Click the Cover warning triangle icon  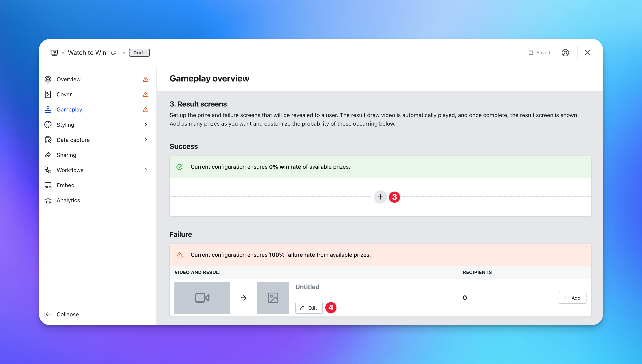[146, 95]
